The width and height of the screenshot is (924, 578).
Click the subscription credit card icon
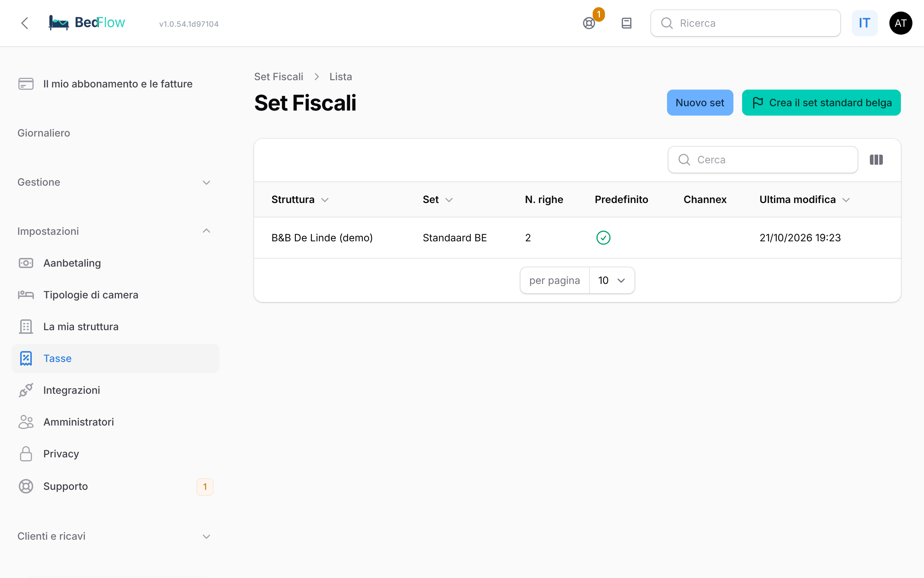click(26, 84)
